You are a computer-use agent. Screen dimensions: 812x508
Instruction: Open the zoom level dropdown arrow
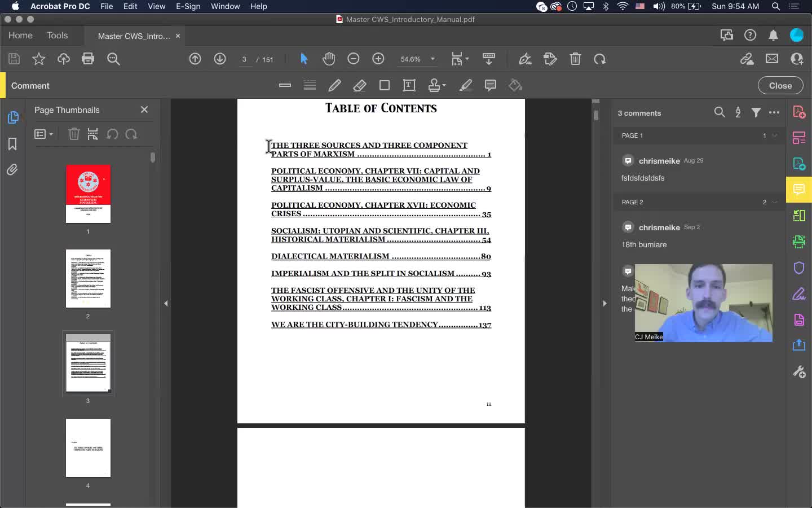click(x=433, y=59)
